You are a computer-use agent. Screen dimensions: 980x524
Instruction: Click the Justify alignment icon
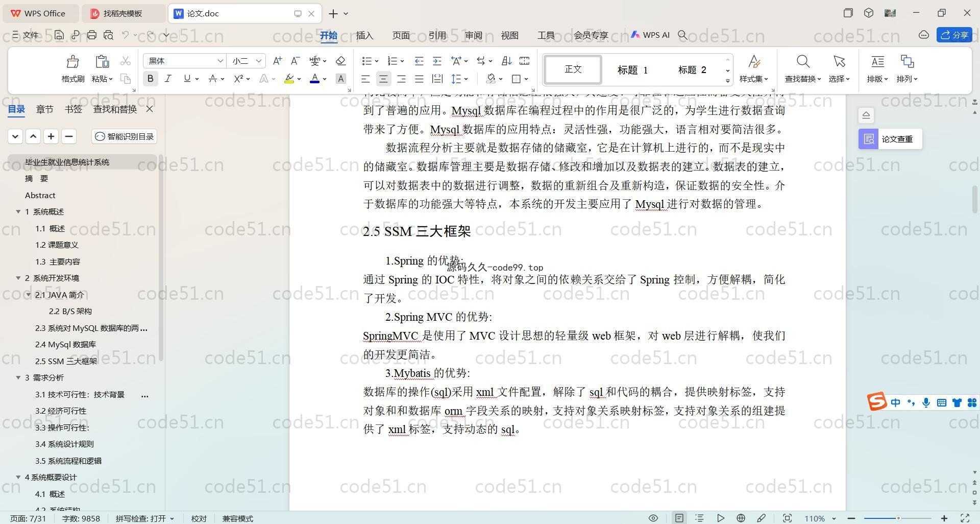tap(419, 79)
